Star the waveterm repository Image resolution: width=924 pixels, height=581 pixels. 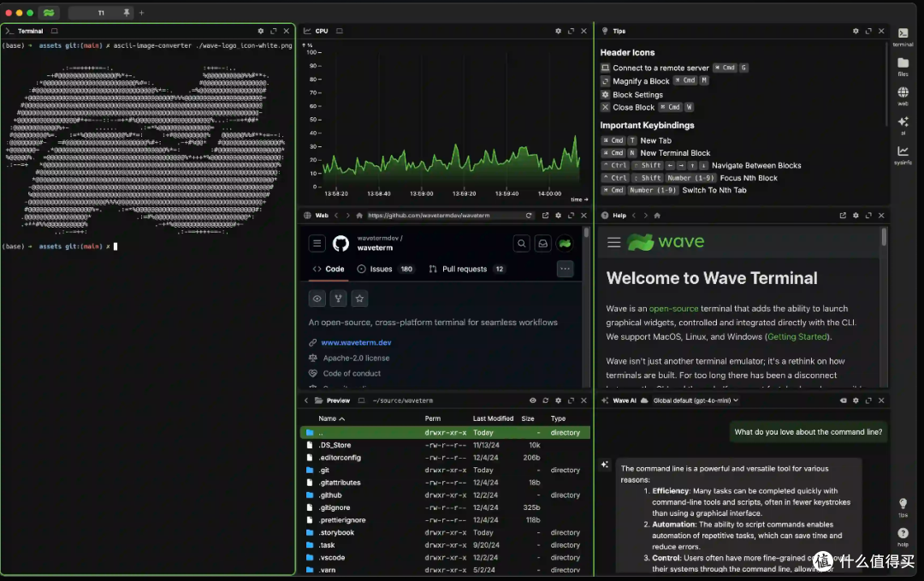point(358,298)
